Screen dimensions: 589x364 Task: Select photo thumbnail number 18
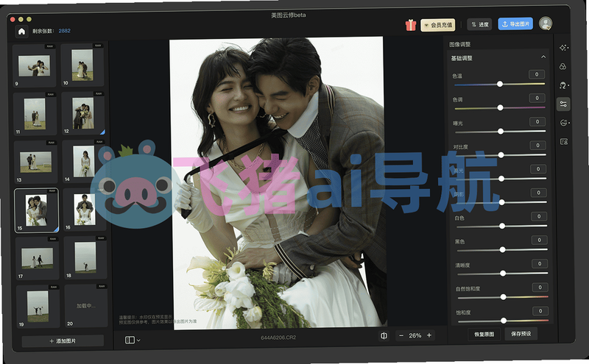pyautogui.click(x=85, y=257)
